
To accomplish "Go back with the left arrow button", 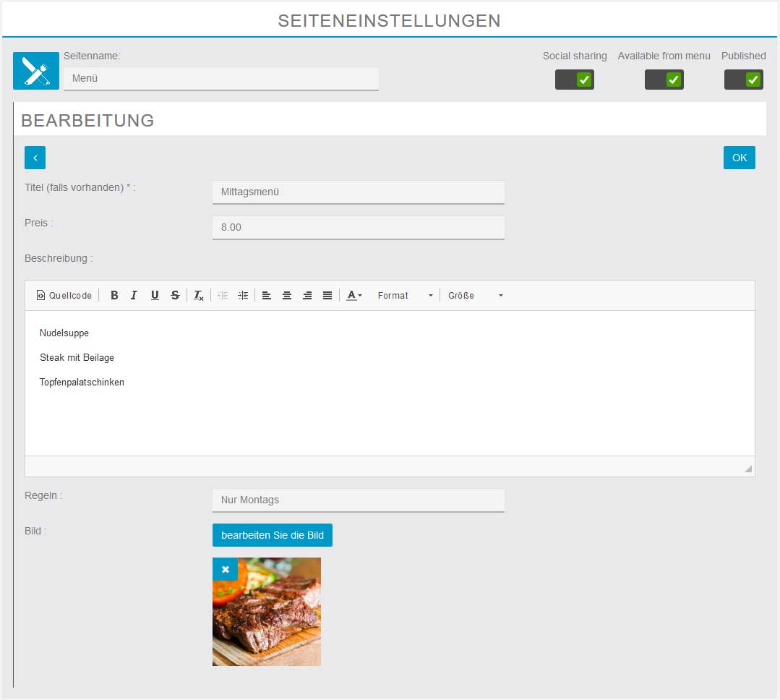I will point(35,158).
